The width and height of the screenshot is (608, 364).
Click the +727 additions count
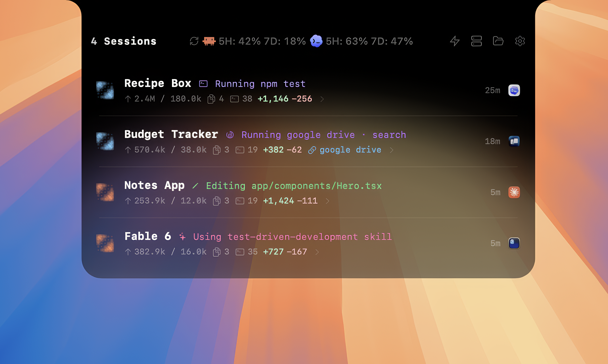click(x=273, y=252)
